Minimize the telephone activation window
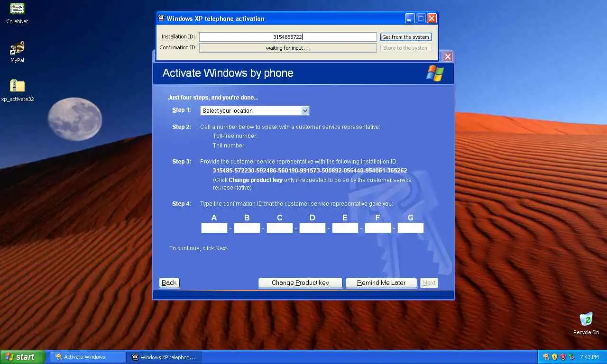Screen dimensions: 607x364 click(410, 18)
